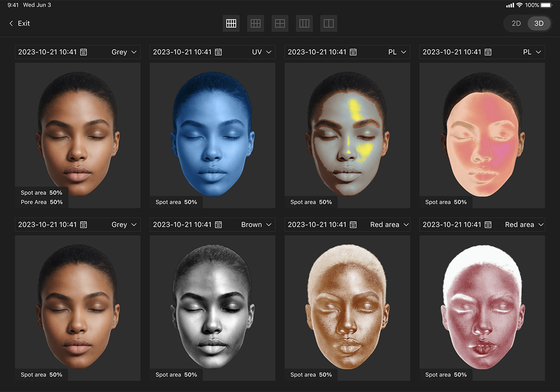Viewport: 560px width, 392px height.
Task: Select the eight-panel grid layout
Action: (231, 23)
